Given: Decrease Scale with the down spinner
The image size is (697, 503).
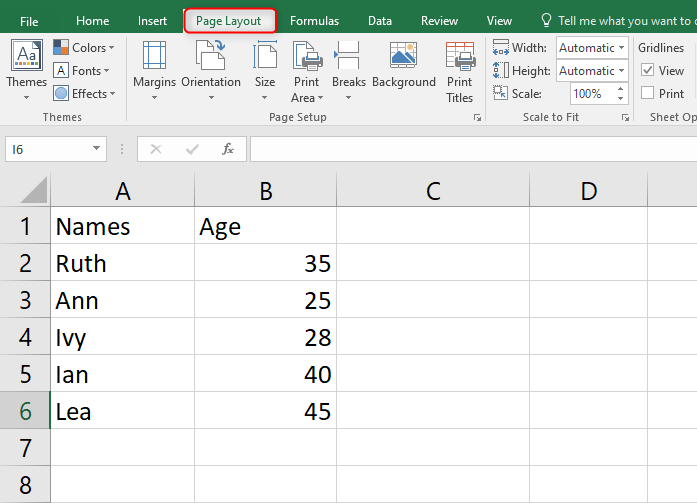Looking at the screenshot, I should [x=621, y=98].
